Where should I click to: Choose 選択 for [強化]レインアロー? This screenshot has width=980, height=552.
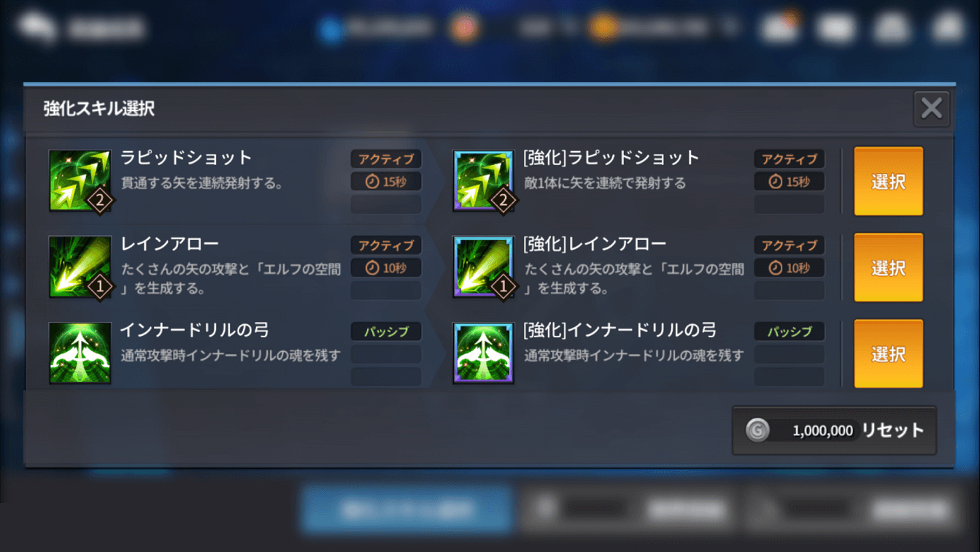[x=888, y=267]
